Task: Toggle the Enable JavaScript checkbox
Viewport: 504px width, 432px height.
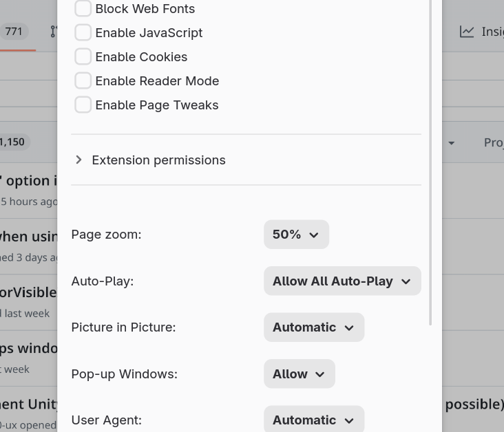Action: point(83,33)
